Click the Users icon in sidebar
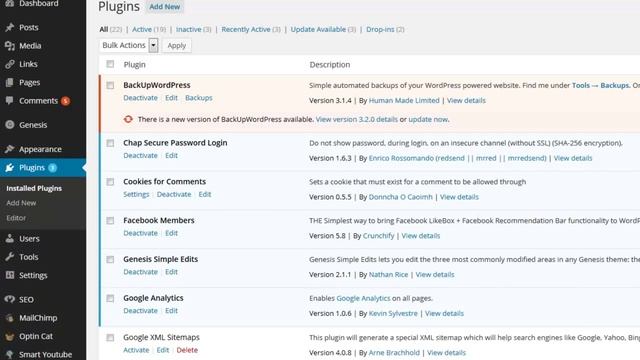Screen dimensions: 640x360 pos(10,239)
